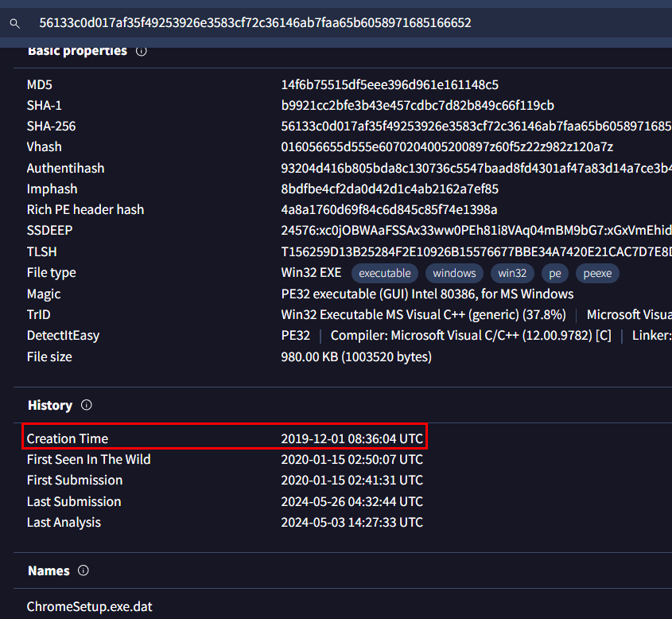
Task: Click the Magic value PE32 executable (GUI)
Action: [x=427, y=294]
